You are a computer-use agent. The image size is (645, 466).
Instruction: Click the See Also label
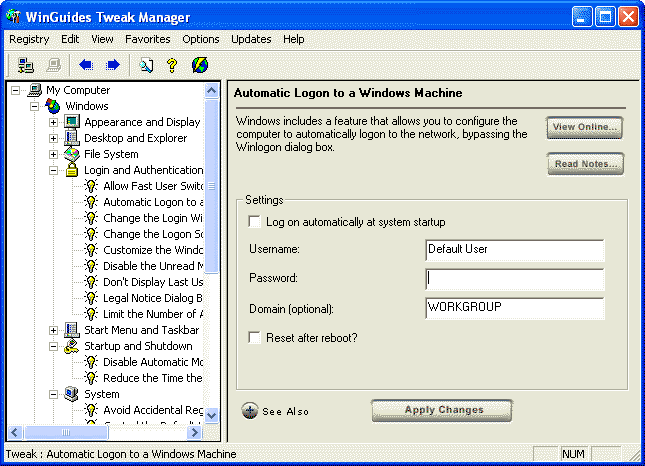click(x=285, y=411)
